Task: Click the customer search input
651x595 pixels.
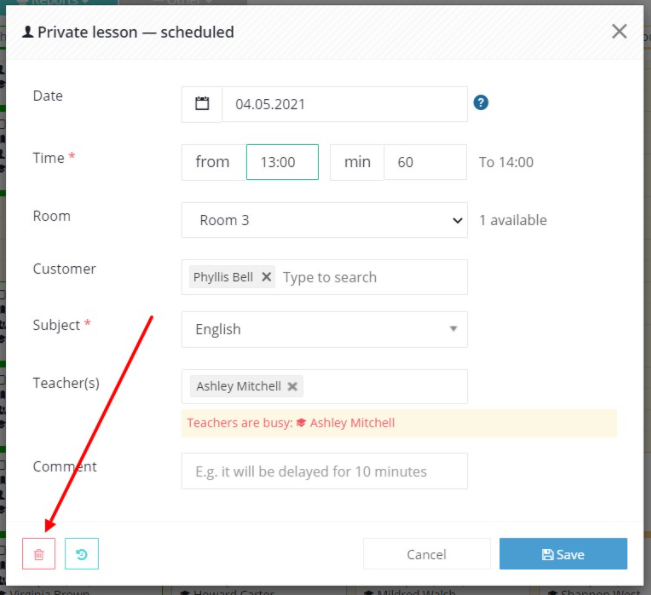Action: 372,277
